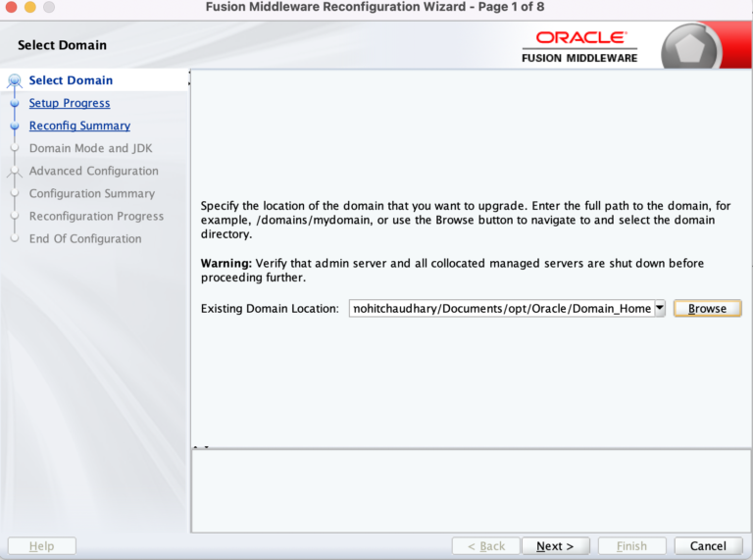Click the Oracle pentagon logo icon
Viewport: 753px width, 560px height.
click(689, 48)
